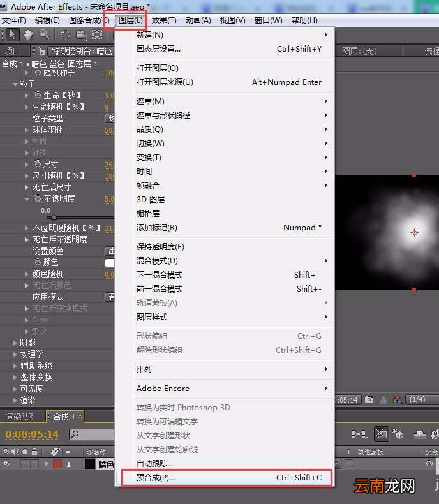Click the 不透明度 slider handle
This screenshot has width=439, height=504.
click(54, 218)
